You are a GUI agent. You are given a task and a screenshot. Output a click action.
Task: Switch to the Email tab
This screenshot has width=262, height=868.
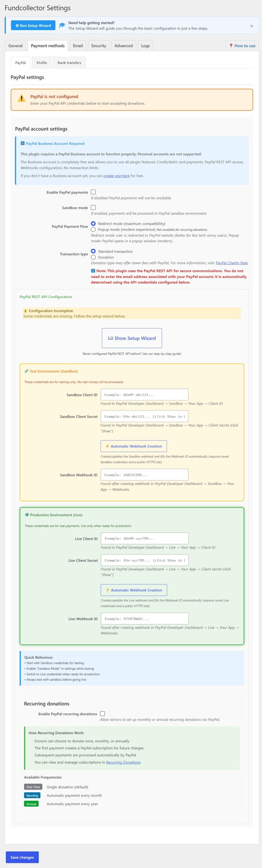pos(78,46)
